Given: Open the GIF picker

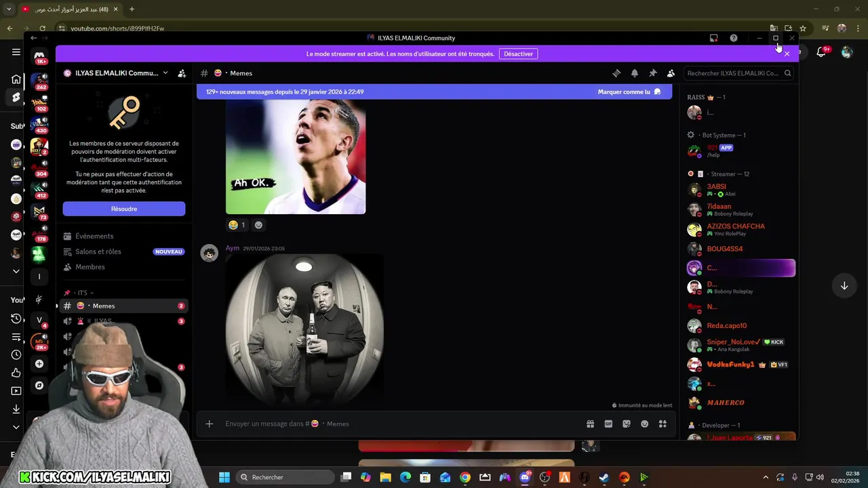Looking at the screenshot, I should (x=608, y=424).
